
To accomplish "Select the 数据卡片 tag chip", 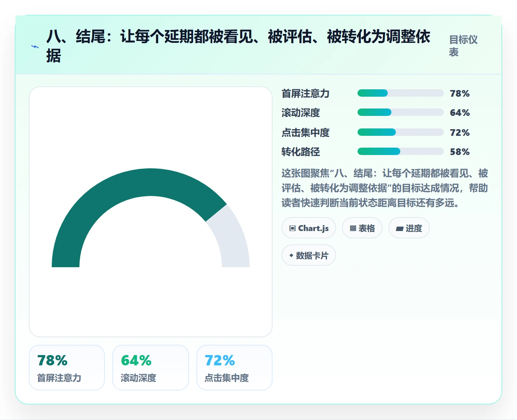I will (309, 255).
